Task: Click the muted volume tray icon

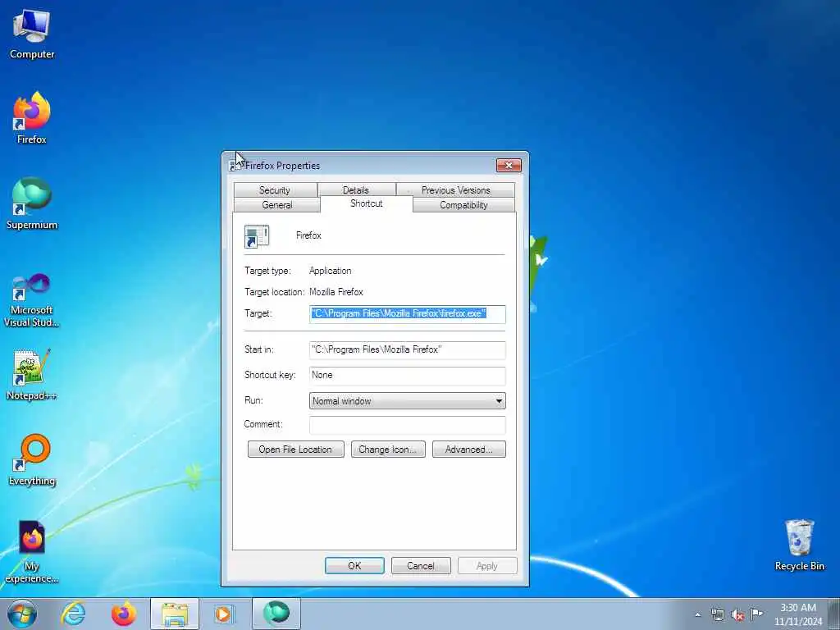Action: [x=737, y=615]
